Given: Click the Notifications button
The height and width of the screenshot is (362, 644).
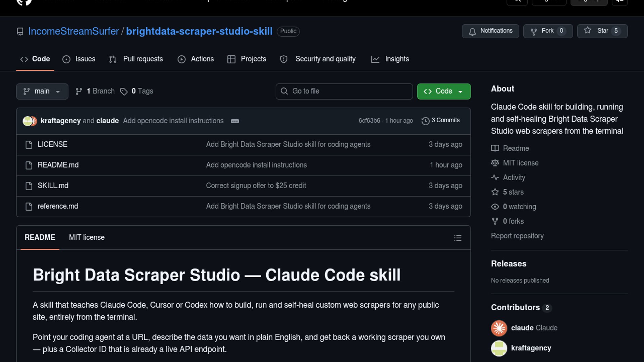Looking at the screenshot, I should click(490, 31).
